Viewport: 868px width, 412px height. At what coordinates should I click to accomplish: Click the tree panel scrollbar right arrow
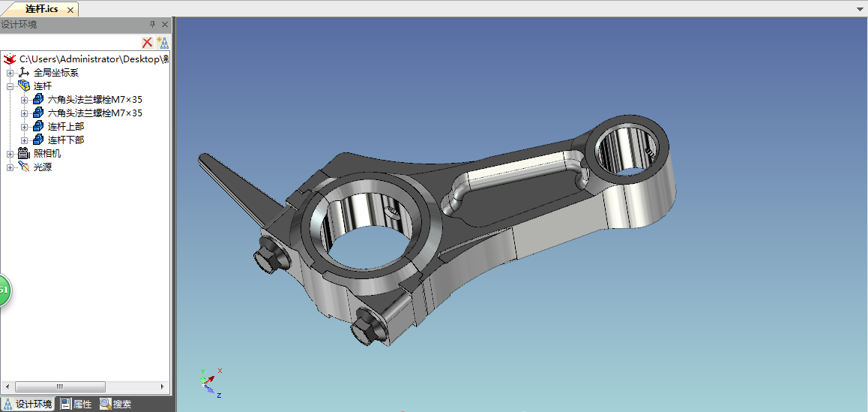162,386
